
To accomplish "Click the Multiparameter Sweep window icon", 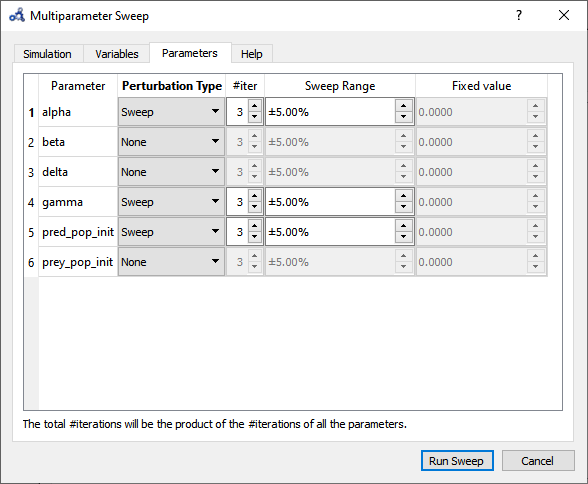I will [x=17, y=16].
